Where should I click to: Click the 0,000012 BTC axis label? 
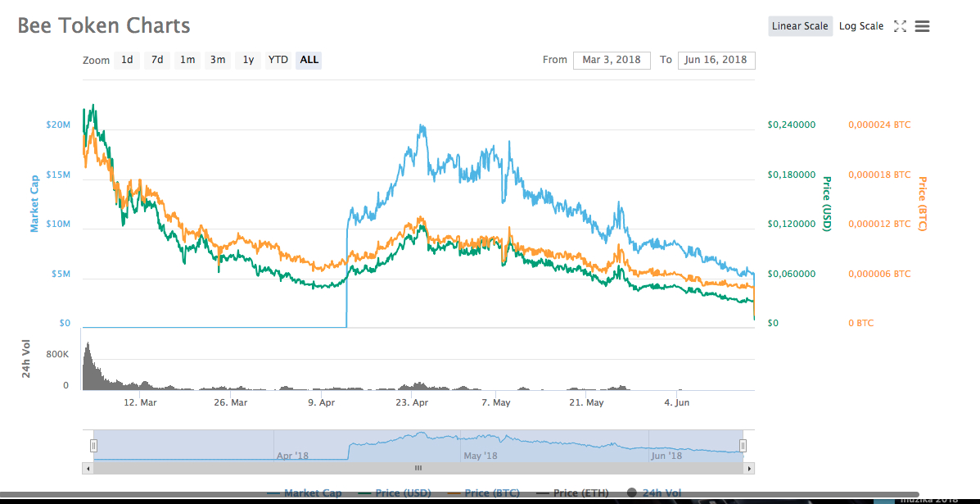click(879, 224)
